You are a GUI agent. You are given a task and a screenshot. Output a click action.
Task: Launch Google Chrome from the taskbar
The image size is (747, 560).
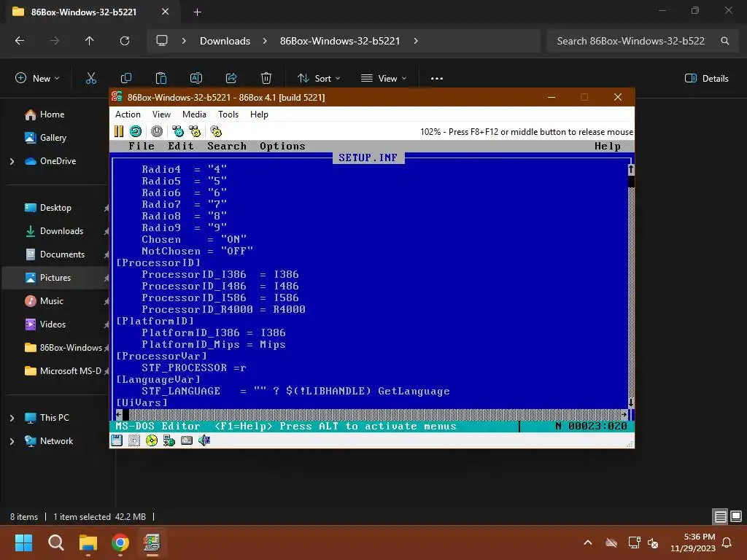(x=120, y=542)
